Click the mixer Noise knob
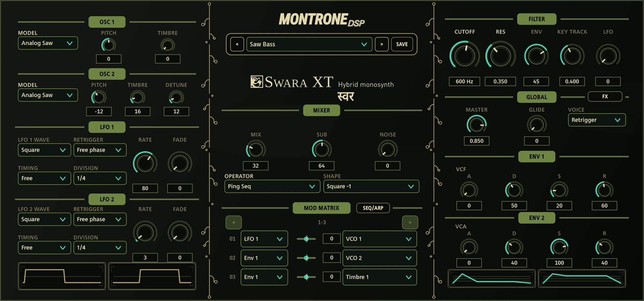644x301 pixels. point(387,149)
